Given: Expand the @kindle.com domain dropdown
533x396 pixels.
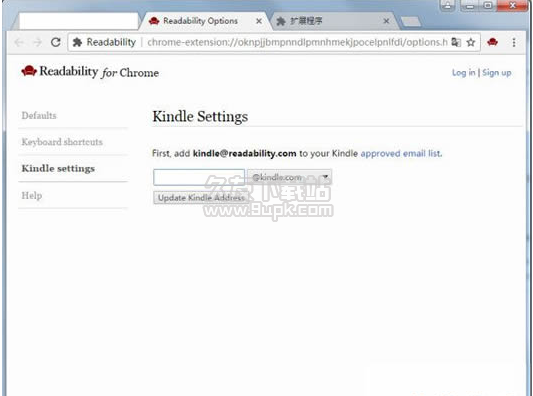Looking at the screenshot, I should 290,177.
